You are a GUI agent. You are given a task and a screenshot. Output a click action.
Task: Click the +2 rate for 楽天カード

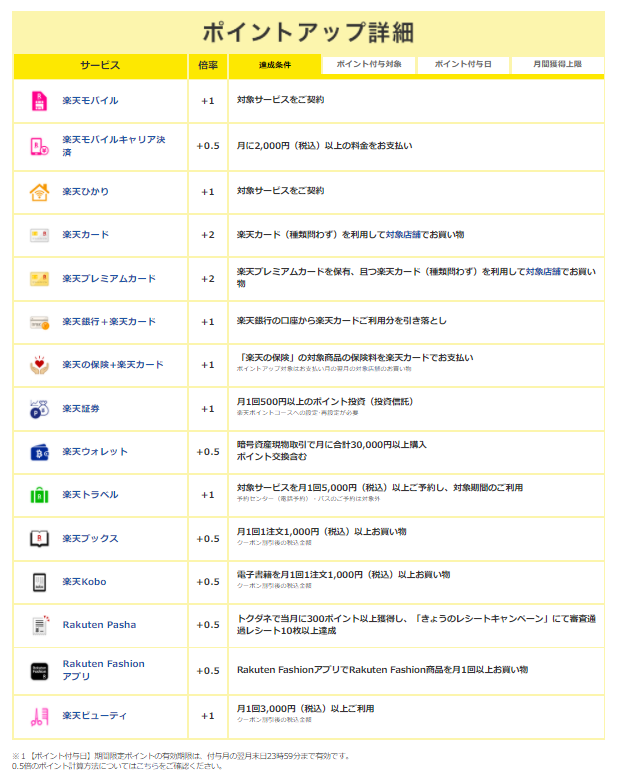click(x=208, y=235)
